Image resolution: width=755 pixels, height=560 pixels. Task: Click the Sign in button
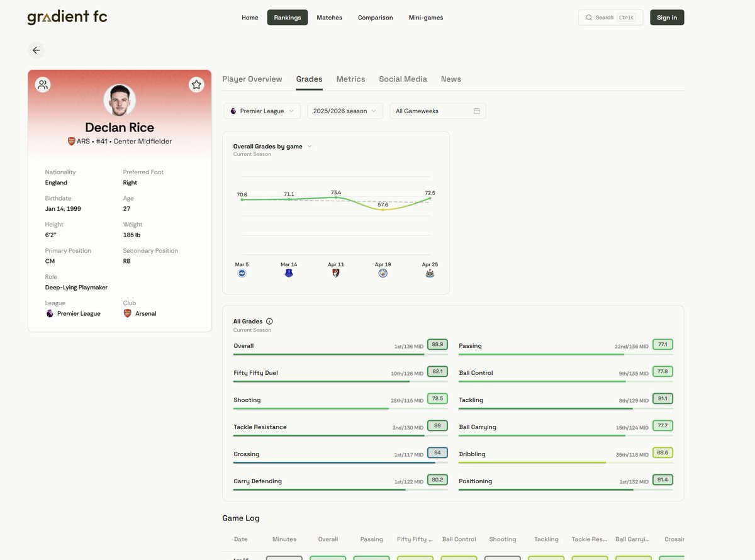(x=667, y=18)
